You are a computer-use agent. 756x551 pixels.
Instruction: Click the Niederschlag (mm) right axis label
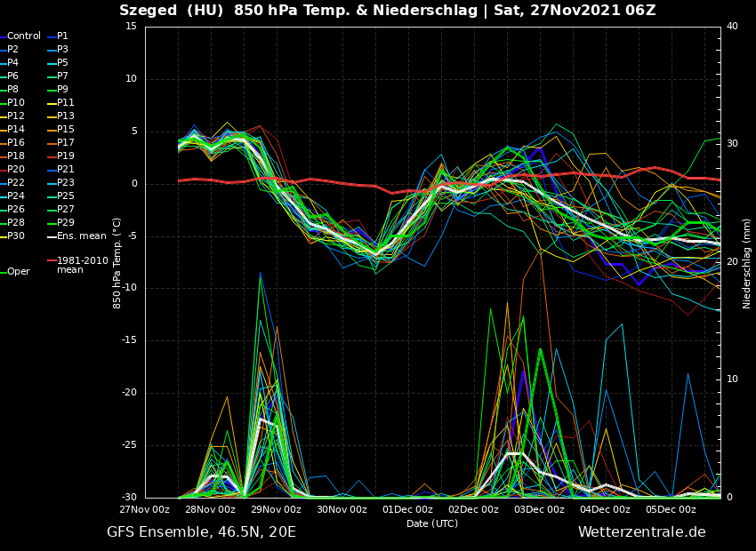(x=747, y=263)
